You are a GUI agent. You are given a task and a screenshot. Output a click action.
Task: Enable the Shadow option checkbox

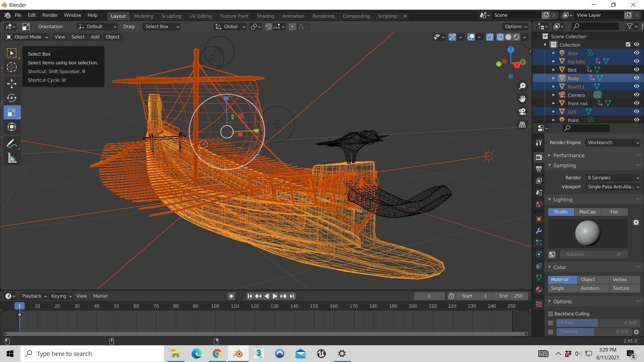tap(550, 332)
